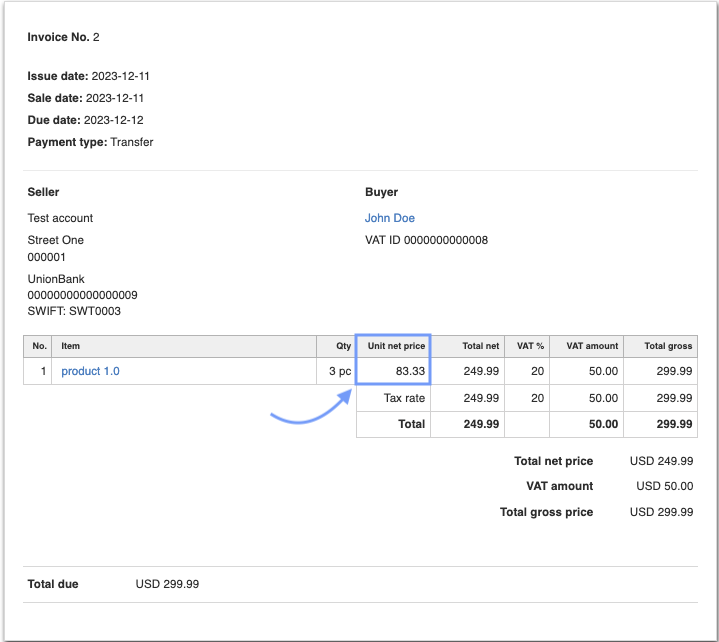Click the Tax rate row label
This screenshot has width=719, height=642.
tap(404, 398)
